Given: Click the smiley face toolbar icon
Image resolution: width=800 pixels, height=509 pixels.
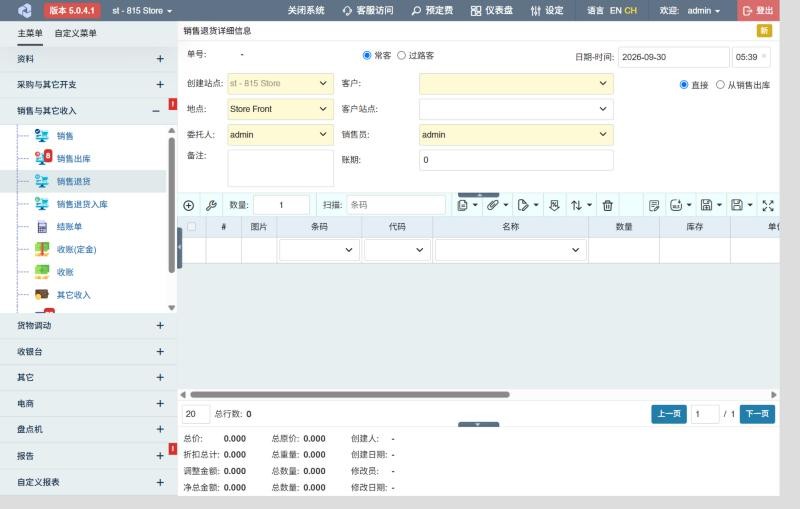Looking at the screenshot, I should coord(676,206).
